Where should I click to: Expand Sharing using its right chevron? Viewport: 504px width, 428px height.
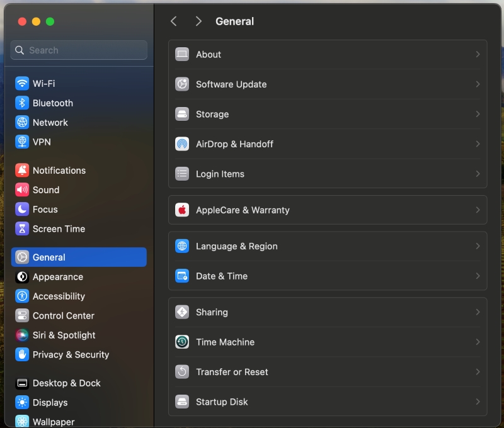pos(478,312)
